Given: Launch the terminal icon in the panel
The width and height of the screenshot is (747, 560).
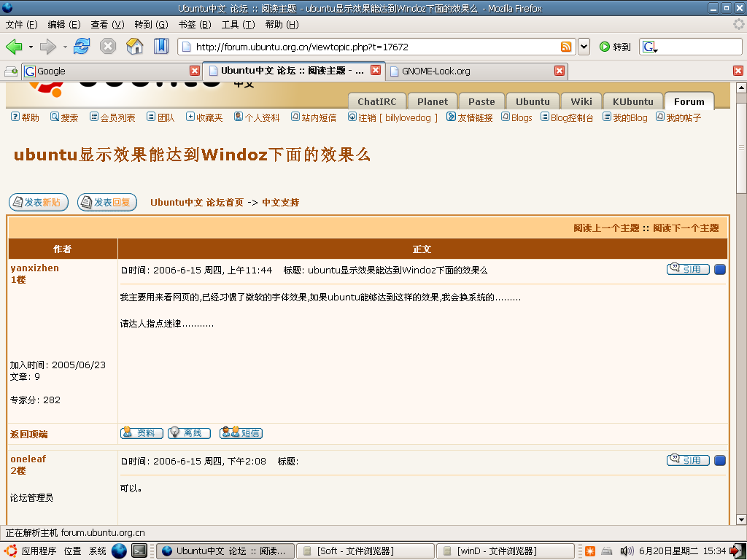Looking at the screenshot, I should 139,551.
